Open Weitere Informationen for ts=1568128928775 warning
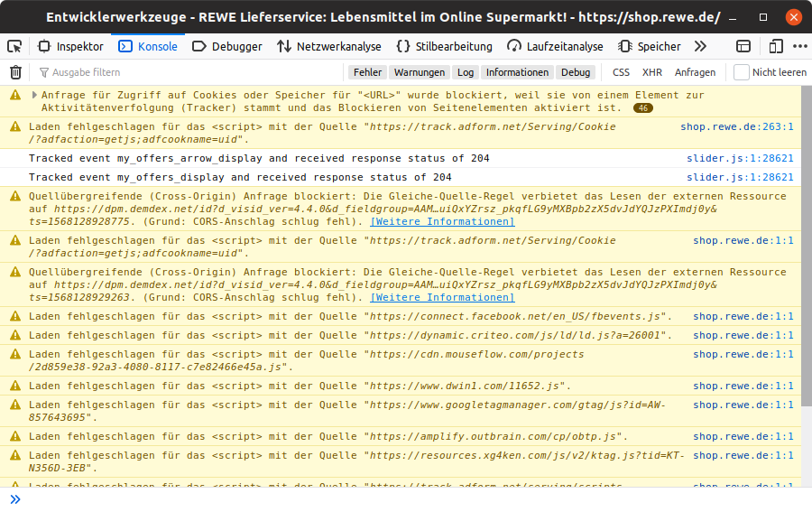Viewport: 812px width, 512px height. [442, 222]
